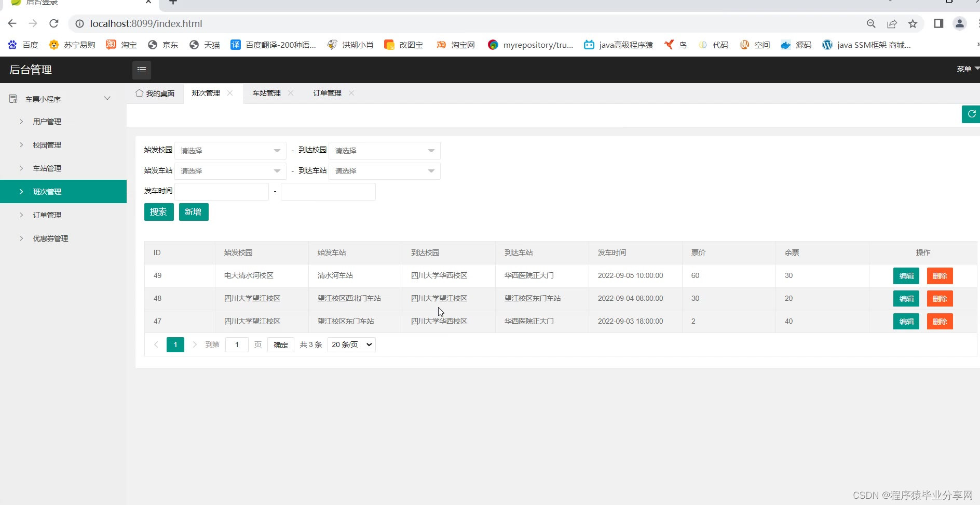Bookmark this page with the star icon
This screenshot has height=505, width=980.
click(x=913, y=23)
